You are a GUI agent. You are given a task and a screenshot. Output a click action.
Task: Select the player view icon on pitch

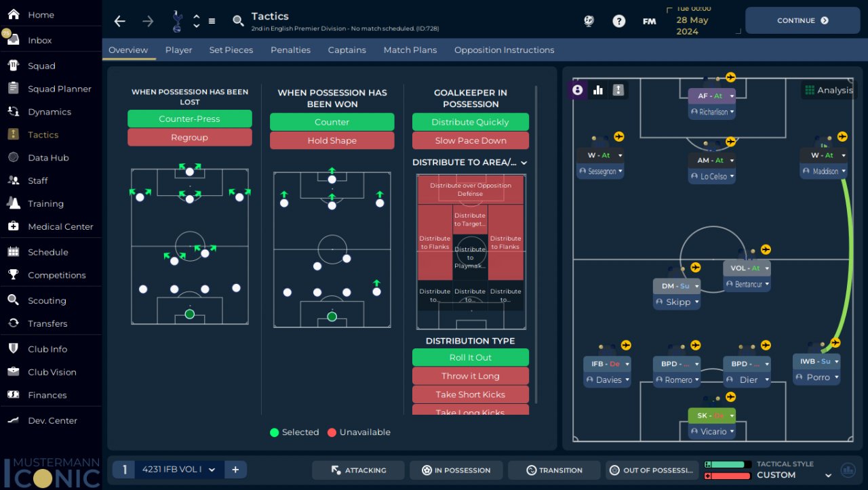tap(578, 89)
